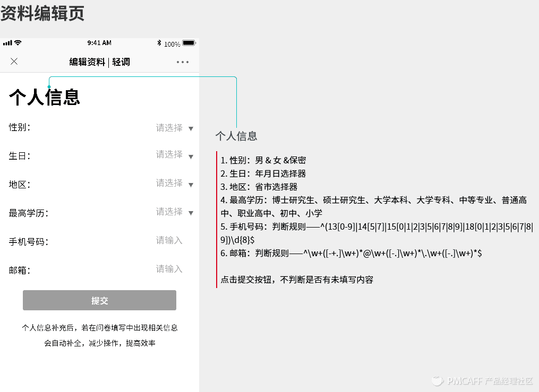
Task: Click annotation line 3. 地区：省市选择器
Action: [259, 187]
